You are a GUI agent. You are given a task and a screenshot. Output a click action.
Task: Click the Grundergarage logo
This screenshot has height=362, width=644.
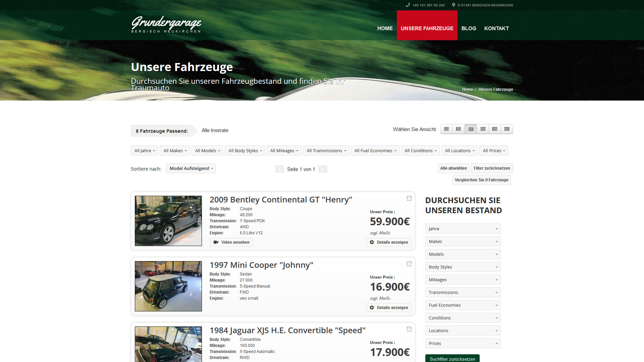coord(166,24)
